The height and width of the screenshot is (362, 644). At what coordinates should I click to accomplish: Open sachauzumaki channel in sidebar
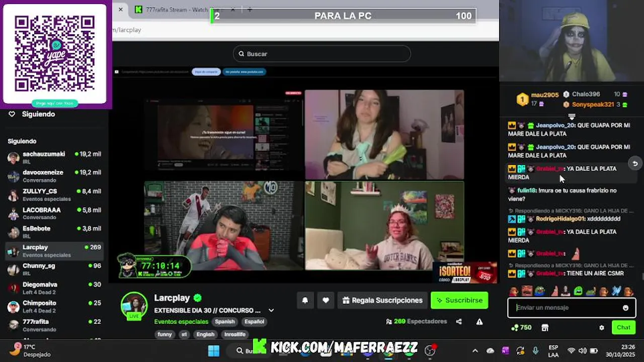click(54, 157)
